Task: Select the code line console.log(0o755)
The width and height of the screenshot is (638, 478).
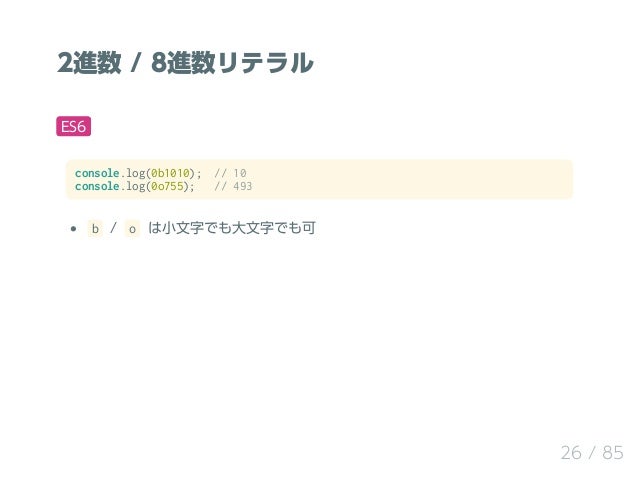Action: [x=135, y=186]
